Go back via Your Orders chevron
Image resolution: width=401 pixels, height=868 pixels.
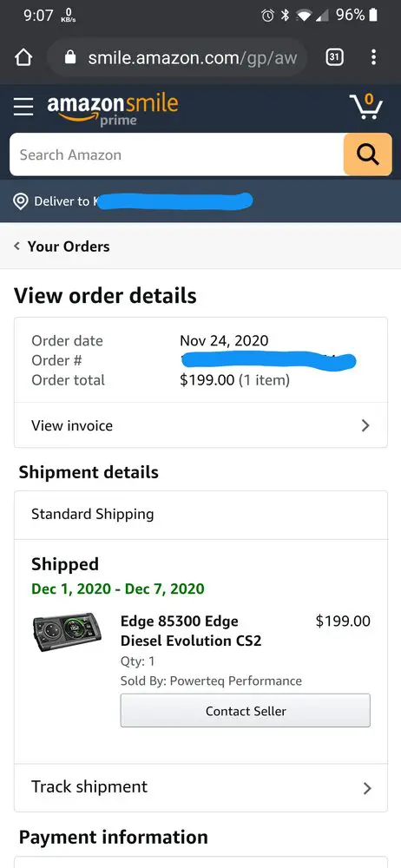coord(17,247)
